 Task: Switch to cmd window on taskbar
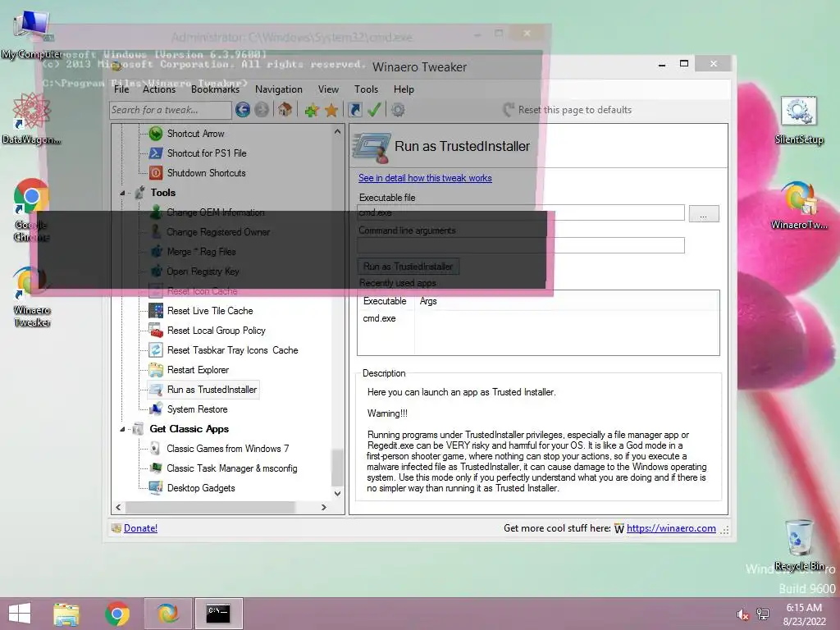218,614
